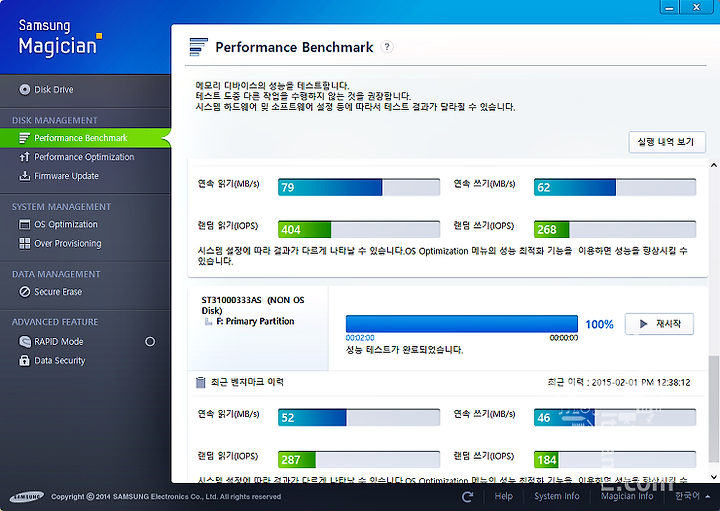Click the Performance Benchmark header icon
Screen dimensions: 720x511
[198, 47]
